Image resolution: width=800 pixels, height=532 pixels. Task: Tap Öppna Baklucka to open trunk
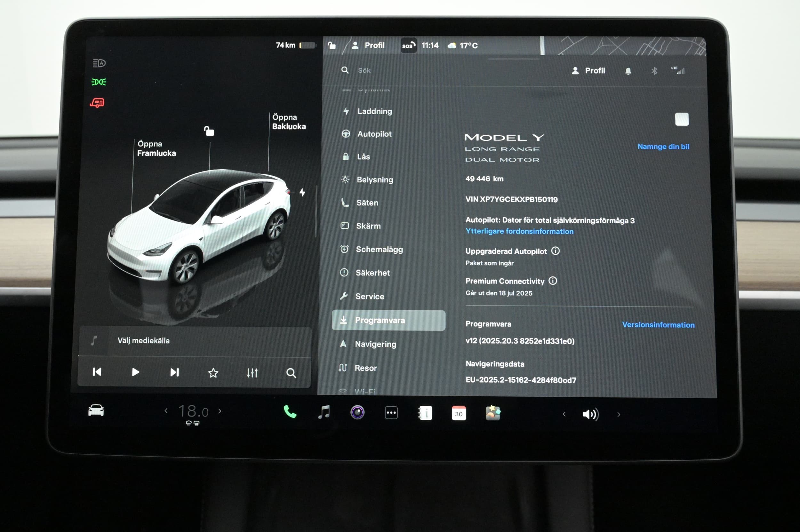click(289, 122)
